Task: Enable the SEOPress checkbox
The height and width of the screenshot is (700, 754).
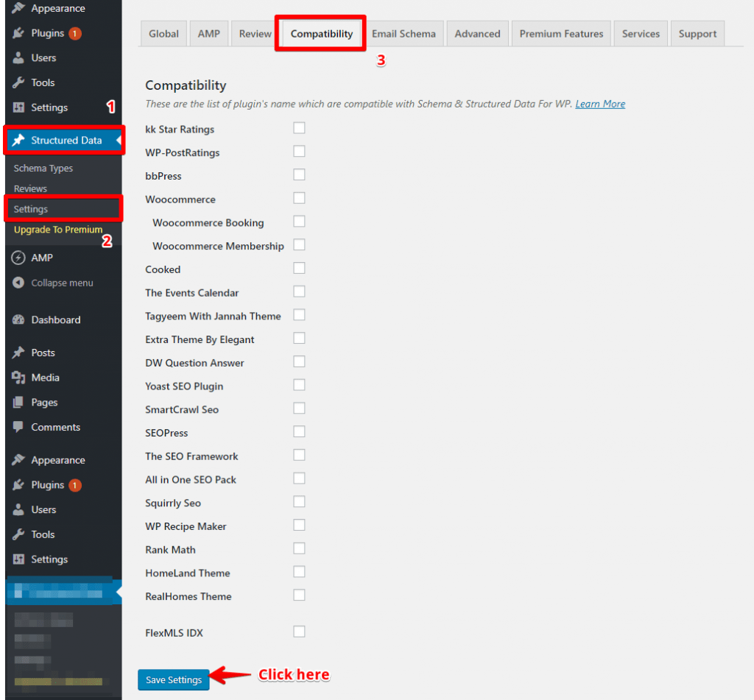Action: 299,432
